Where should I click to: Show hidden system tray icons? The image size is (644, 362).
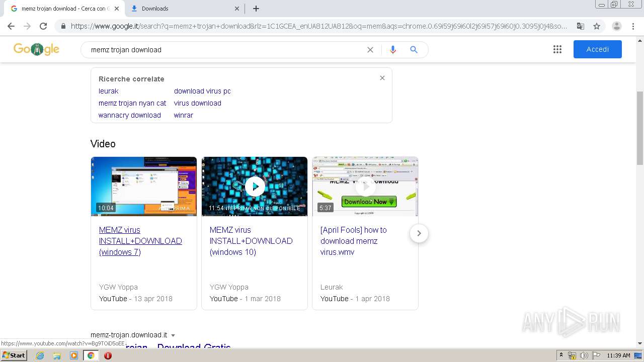tap(561, 355)
